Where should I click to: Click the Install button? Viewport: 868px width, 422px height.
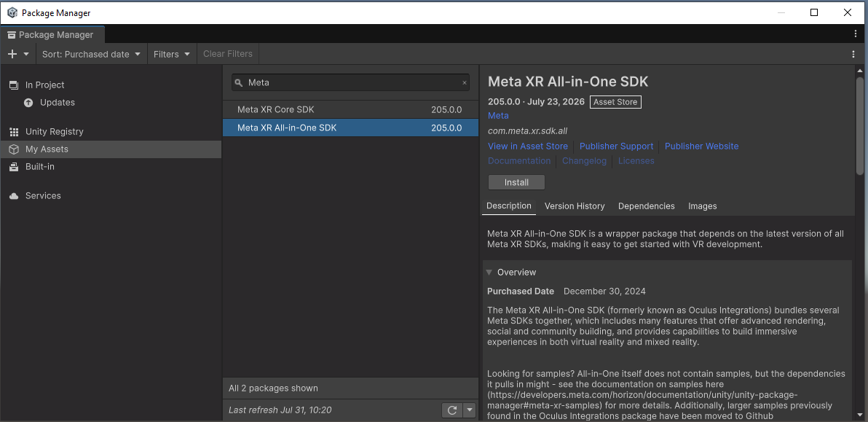coord(516,182)
